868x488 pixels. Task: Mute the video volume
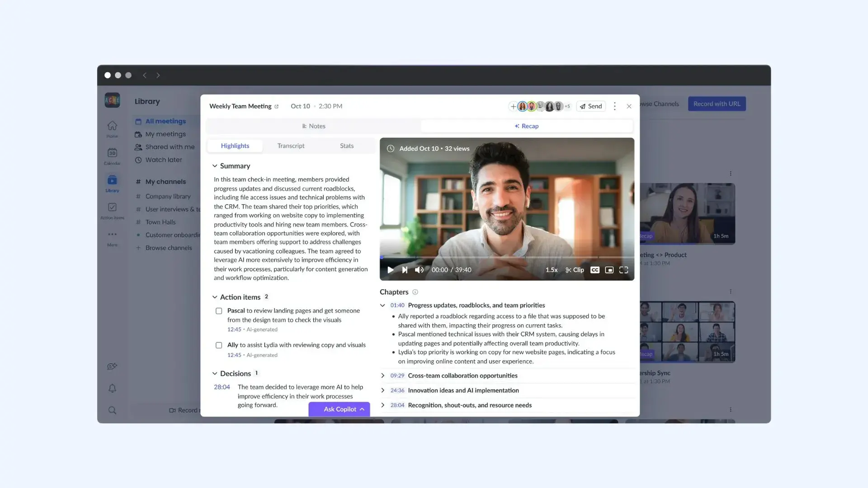tap(419, 270)
